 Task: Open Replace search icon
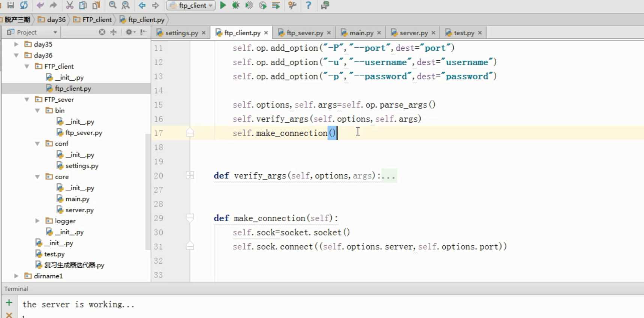(126, 5)
